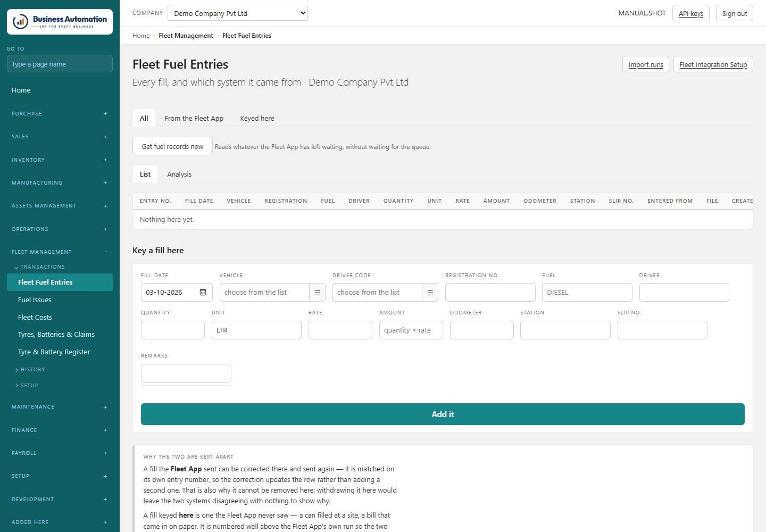Viewport: 766px width, 532px height.
Task: Focus the Registration No. field
Action: [490, 293]
